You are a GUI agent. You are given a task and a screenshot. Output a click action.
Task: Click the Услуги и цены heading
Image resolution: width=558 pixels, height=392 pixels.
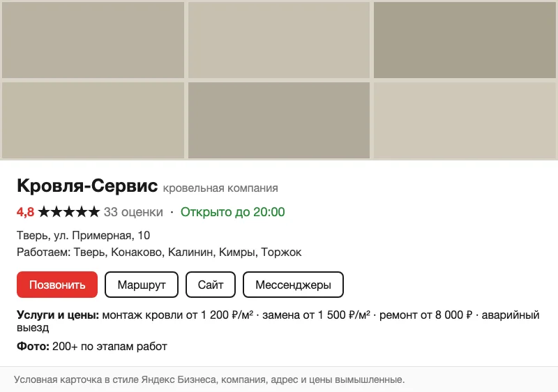58,315
